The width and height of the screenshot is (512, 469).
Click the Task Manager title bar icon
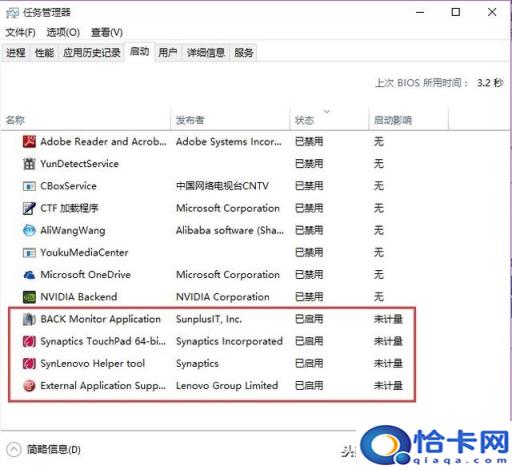coord(12,13)
